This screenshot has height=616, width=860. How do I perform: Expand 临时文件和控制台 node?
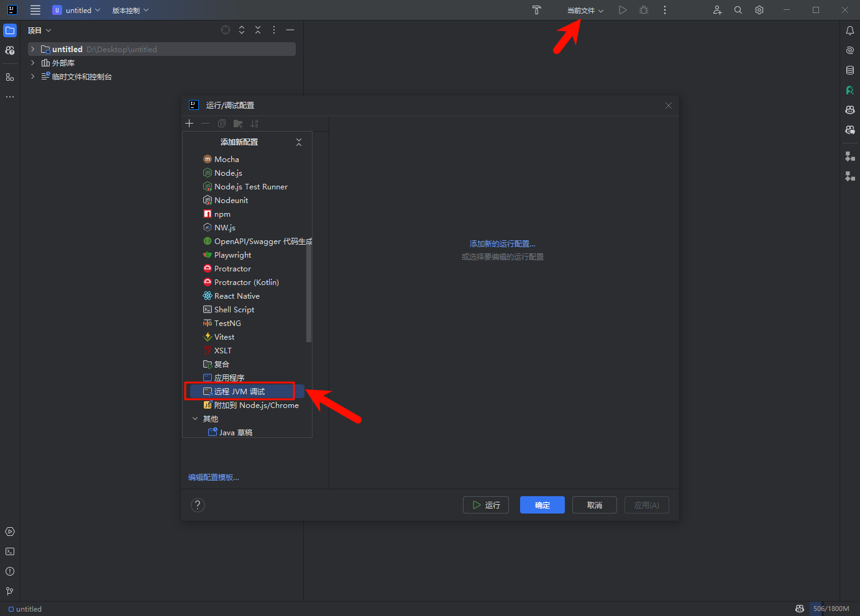click(32, 76)
